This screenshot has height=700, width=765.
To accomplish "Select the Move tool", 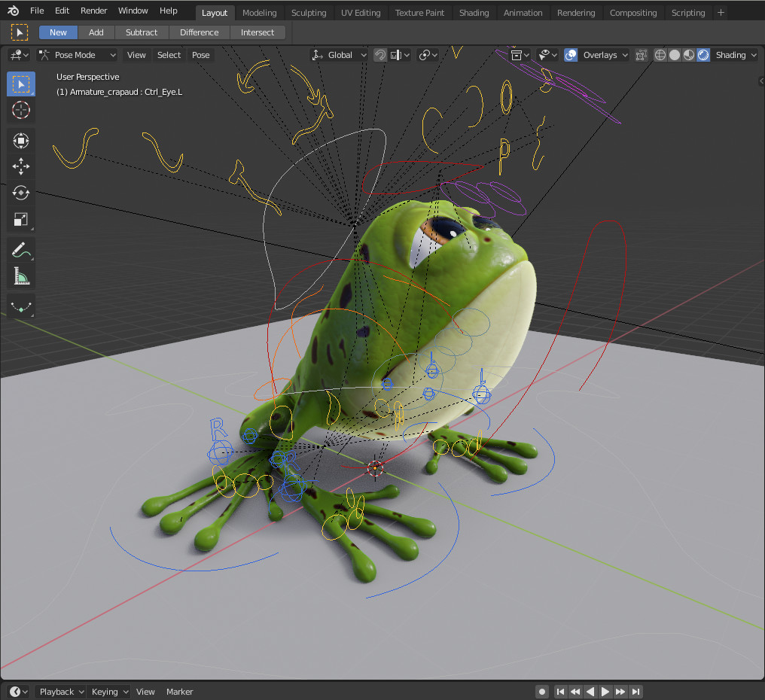I will click(20, 166).
